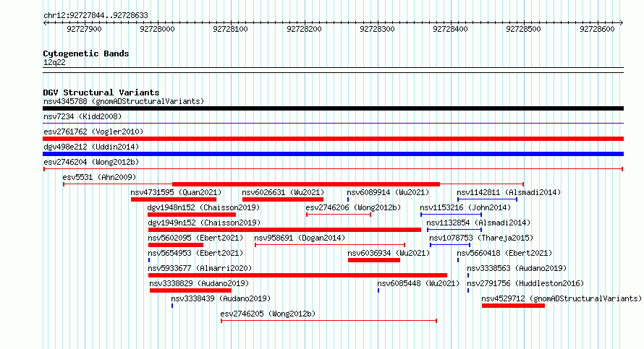
Task: Open the dgv1949n152 (Chaisson2019) label
Action: tap(204, 223)
